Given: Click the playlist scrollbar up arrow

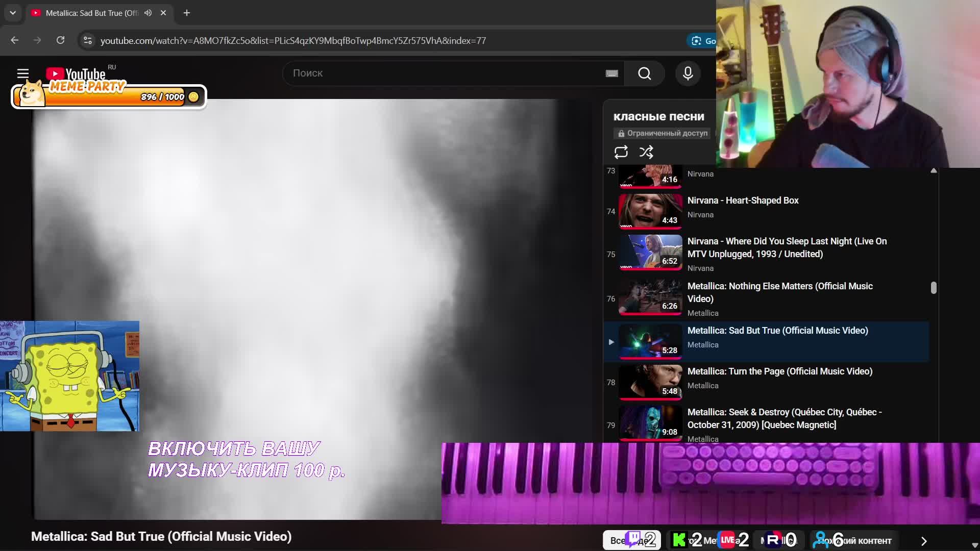Looking at the screenshot, I should (x=934, y=170).
